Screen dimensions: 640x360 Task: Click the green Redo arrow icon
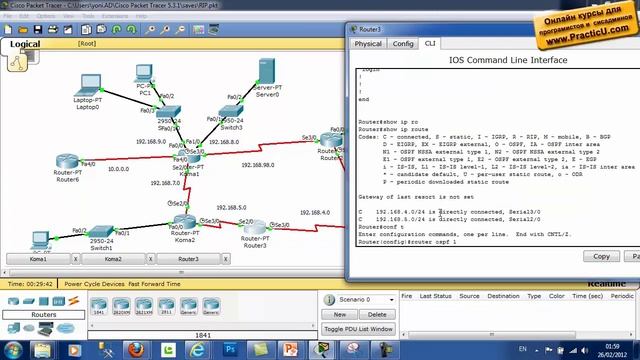click(x=131, y=29)
